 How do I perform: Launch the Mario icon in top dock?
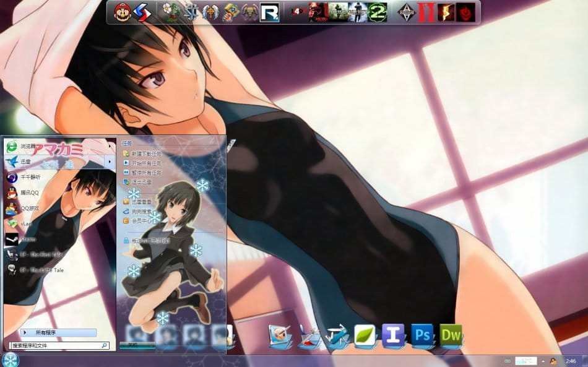click(x=123, y=12)
